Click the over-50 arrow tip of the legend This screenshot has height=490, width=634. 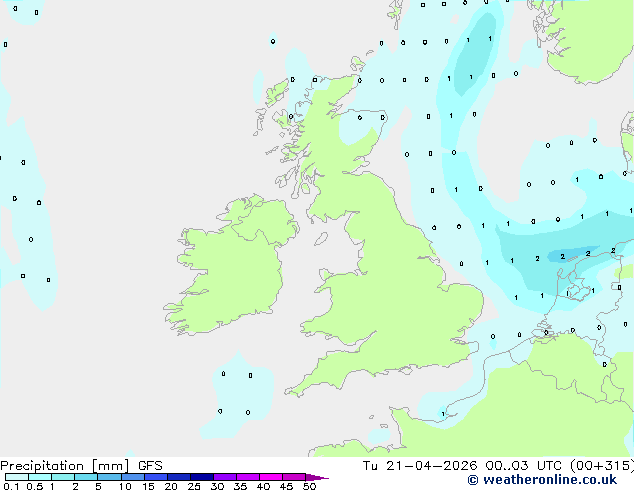317,477
